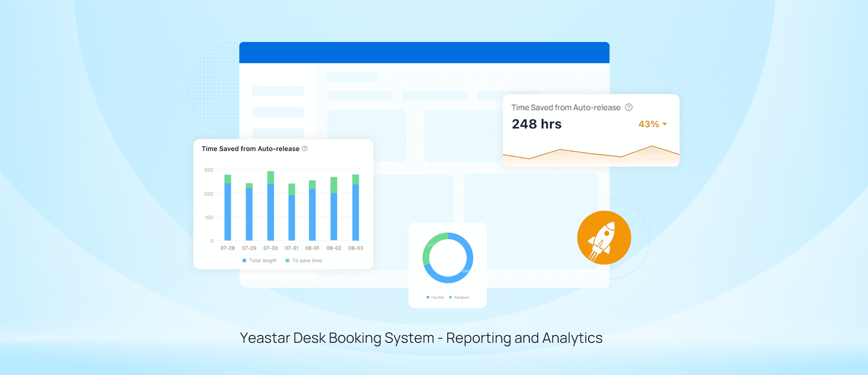Toggle the Total length legend item
The image size is (868, 375).
point(260,260)
